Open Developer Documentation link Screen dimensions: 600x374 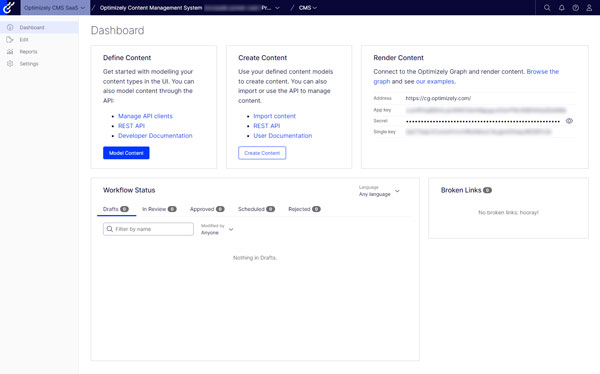tap(155, 136)
